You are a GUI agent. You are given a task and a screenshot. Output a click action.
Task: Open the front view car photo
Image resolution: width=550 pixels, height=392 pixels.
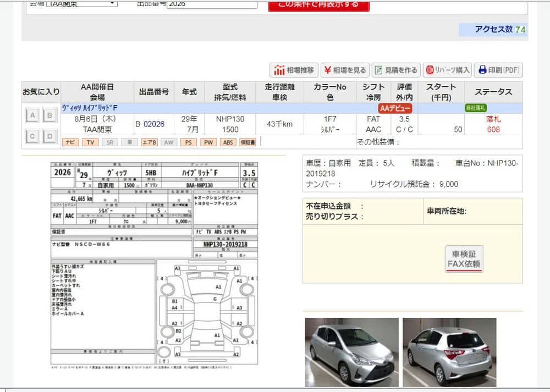coord(351,352)
